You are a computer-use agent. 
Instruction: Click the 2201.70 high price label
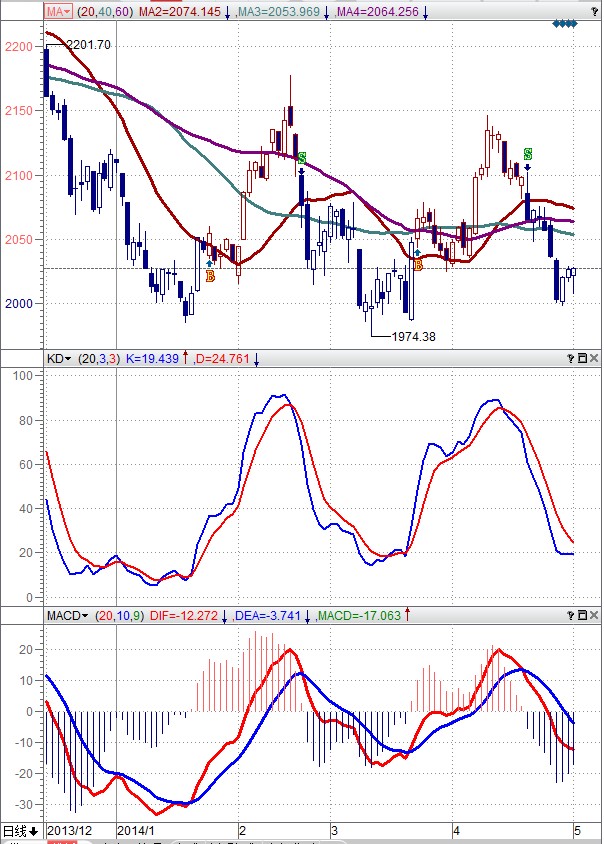pyautogui.click(x=89, y=45)
